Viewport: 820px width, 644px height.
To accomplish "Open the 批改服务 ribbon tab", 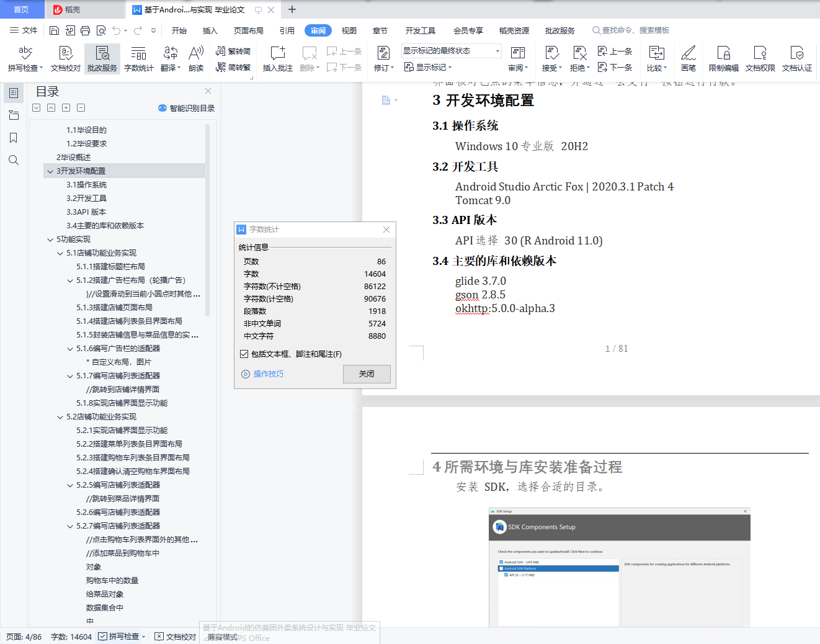I will pos(560,30).
